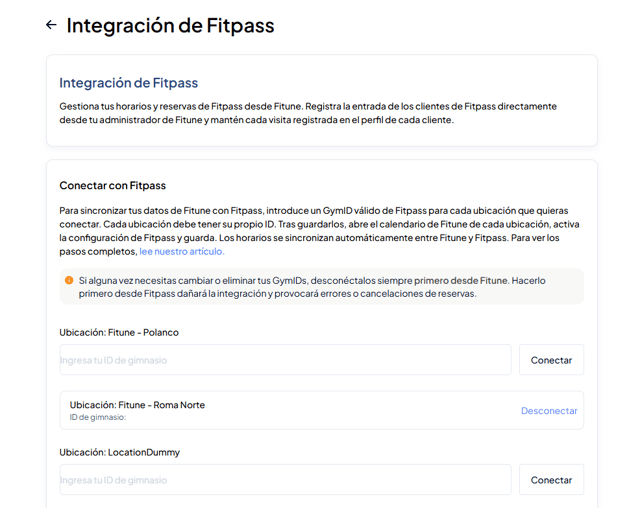Viewport: 640px width, 508px height.
Task: Open the 'lee nuestro artículo' link
Action: coord(182,251)
